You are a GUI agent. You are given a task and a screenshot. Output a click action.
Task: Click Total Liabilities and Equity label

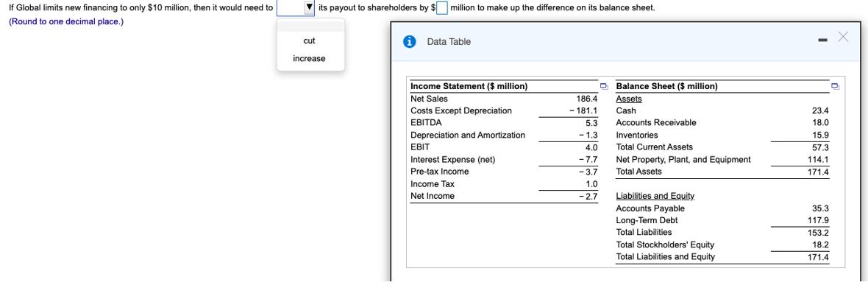click(666, 257)
